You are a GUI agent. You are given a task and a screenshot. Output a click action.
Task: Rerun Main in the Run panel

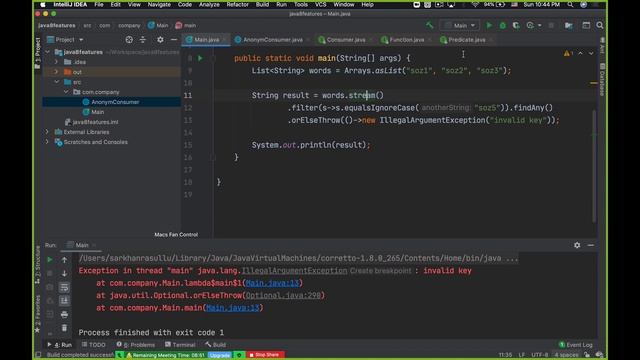pos(50,260)
